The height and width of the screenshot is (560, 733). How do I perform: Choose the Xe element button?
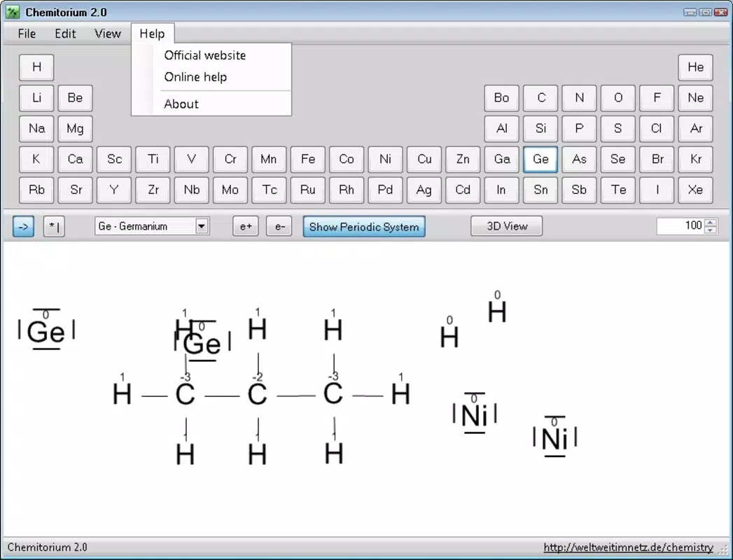point(696,190)
